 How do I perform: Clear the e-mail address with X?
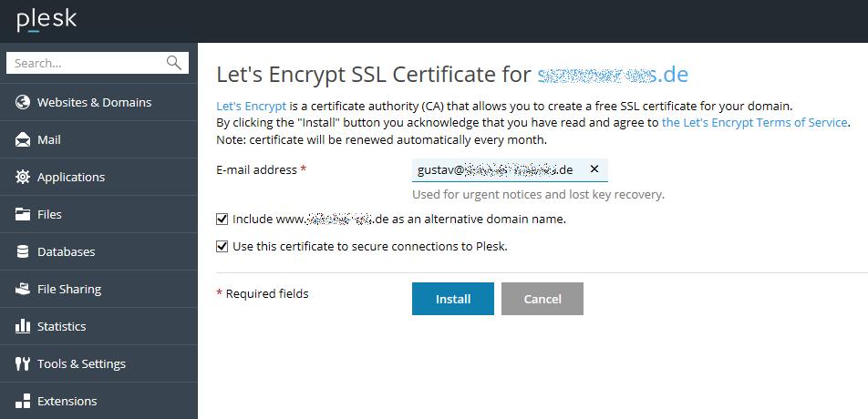point(594,169)
